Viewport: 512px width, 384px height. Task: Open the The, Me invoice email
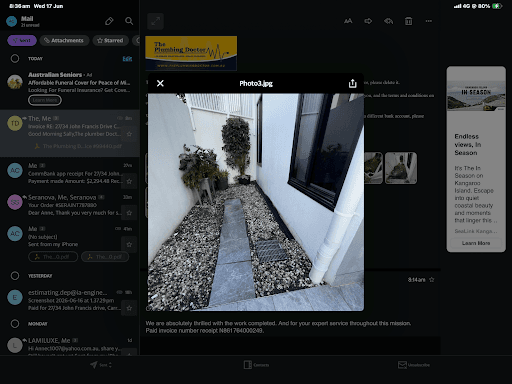70,133
